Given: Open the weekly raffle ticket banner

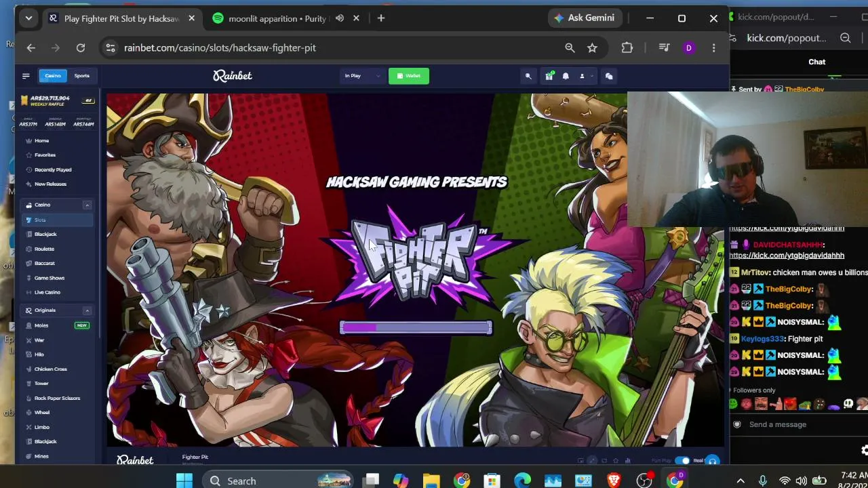Looking at the screenshot, I should (x=58, y=100).
